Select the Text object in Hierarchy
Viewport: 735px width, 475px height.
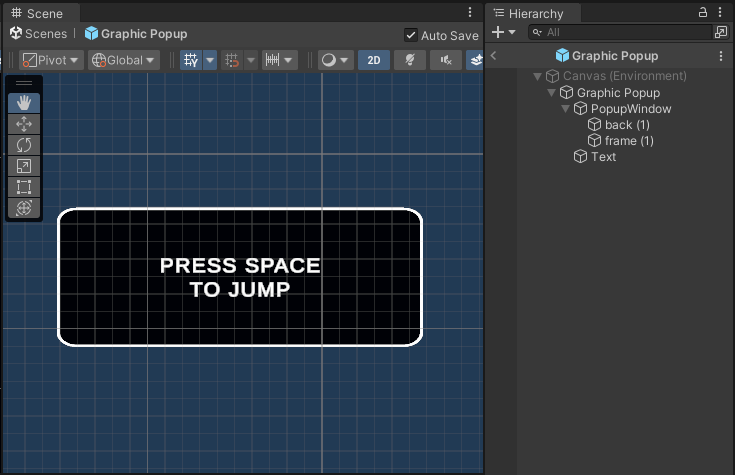coord(603,157)
